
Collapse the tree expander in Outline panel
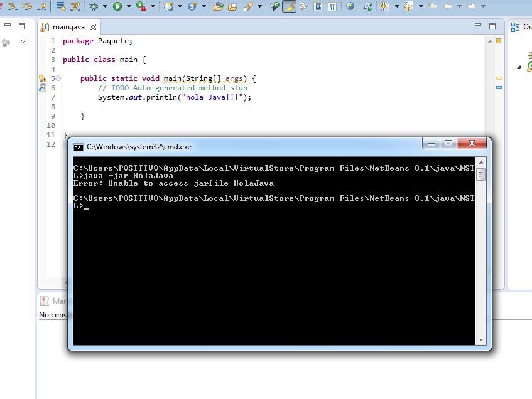(519, 67)
